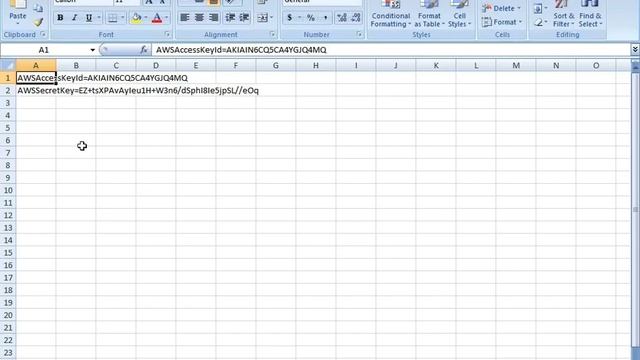Screen dimensions: 640x360
Task: Increase the indent
Action: pyautogui.click(x=244, y=18)
